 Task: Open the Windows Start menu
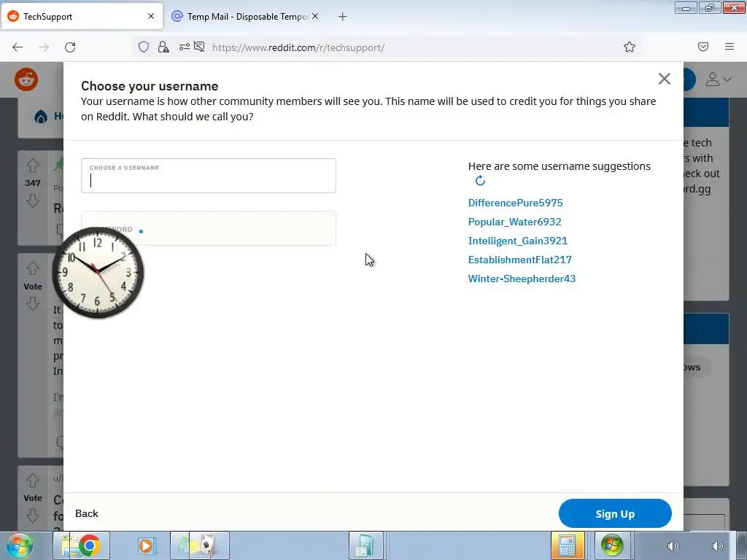[x=20, y=545]
